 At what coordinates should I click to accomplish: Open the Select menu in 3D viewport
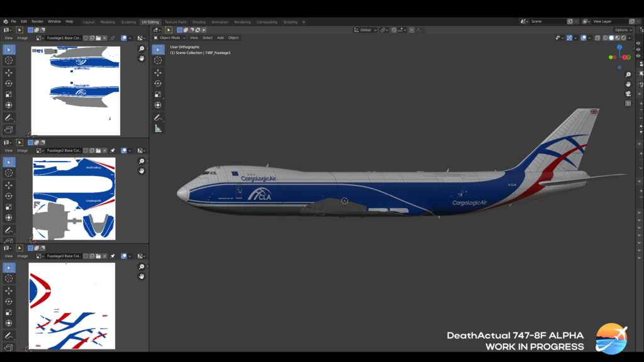click(208, 38)
